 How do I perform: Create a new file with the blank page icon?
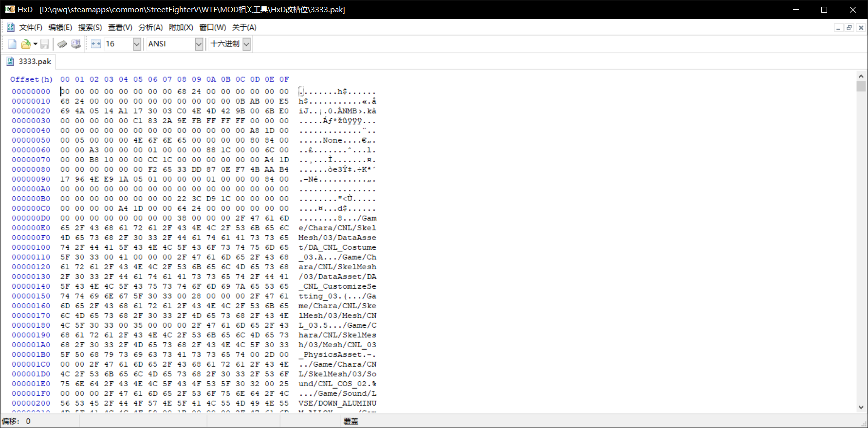[12, 44]
